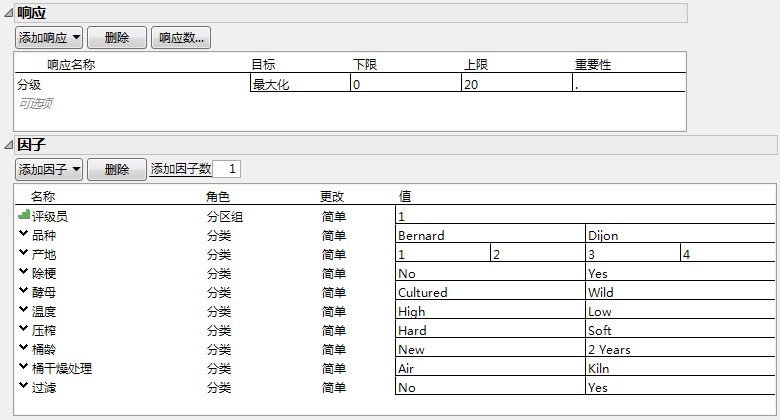This screenshot has width=780, height=420.
Task: Click the 上限 value 20 cell
Action: coord(515,85)
